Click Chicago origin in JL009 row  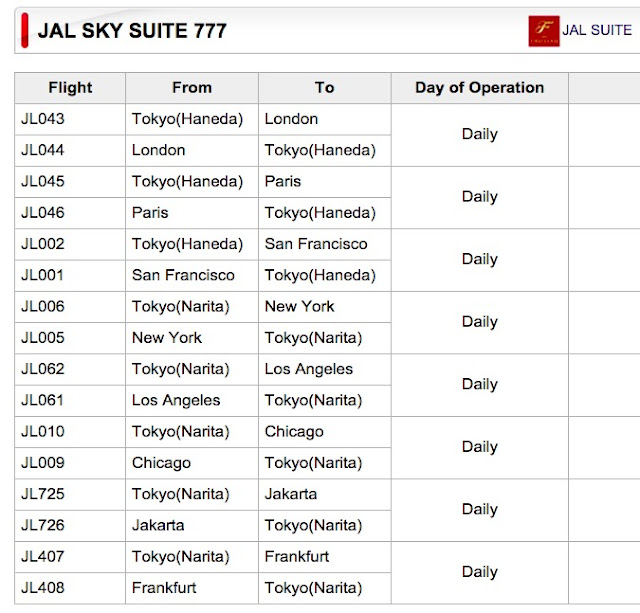162,463
